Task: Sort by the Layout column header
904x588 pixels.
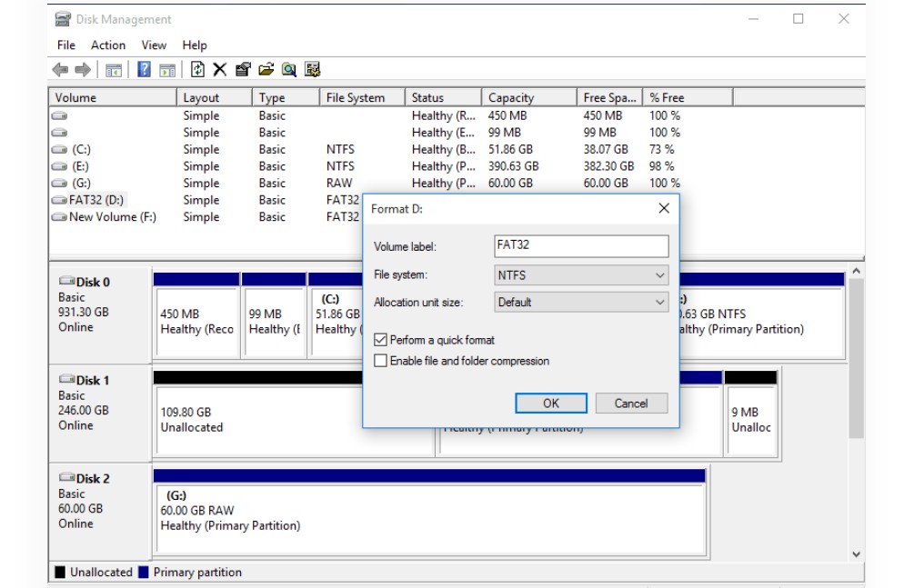Action: pos(214,97)
